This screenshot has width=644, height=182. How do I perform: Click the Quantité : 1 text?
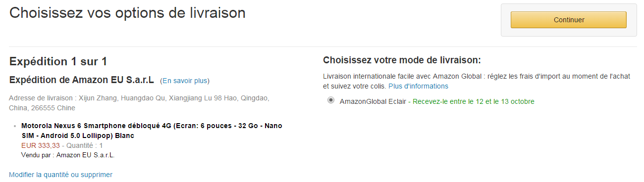pos(85,145)
